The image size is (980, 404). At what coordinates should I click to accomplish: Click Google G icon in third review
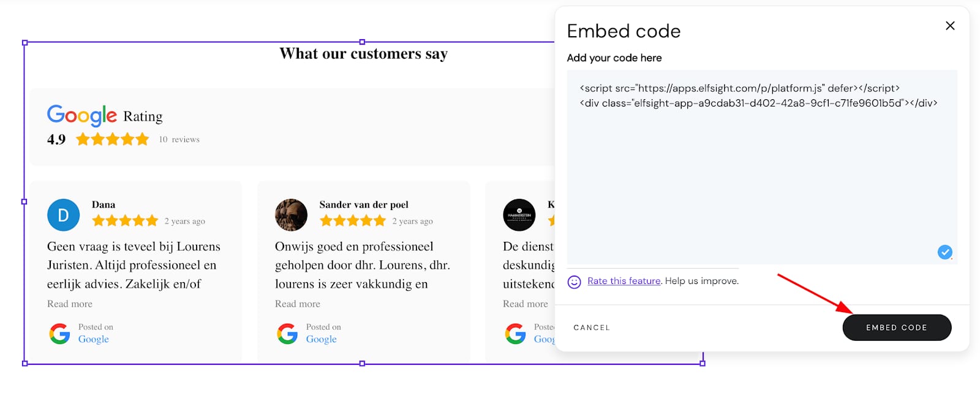(x=515, y=334)
